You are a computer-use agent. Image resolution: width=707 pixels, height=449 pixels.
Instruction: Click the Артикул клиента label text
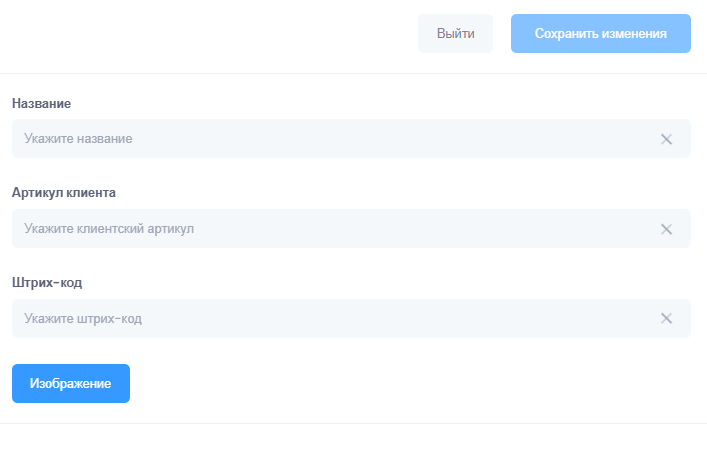pyautogui.click(x=64, y=193)
